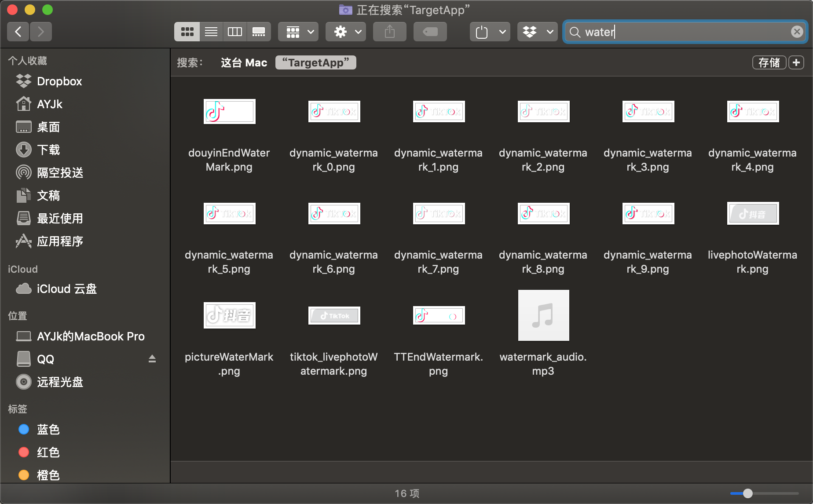This screenshot has height=504, width=813.
Task: Click the douyinEndWaterMark.png file name
Action: (x=229, y=160)
